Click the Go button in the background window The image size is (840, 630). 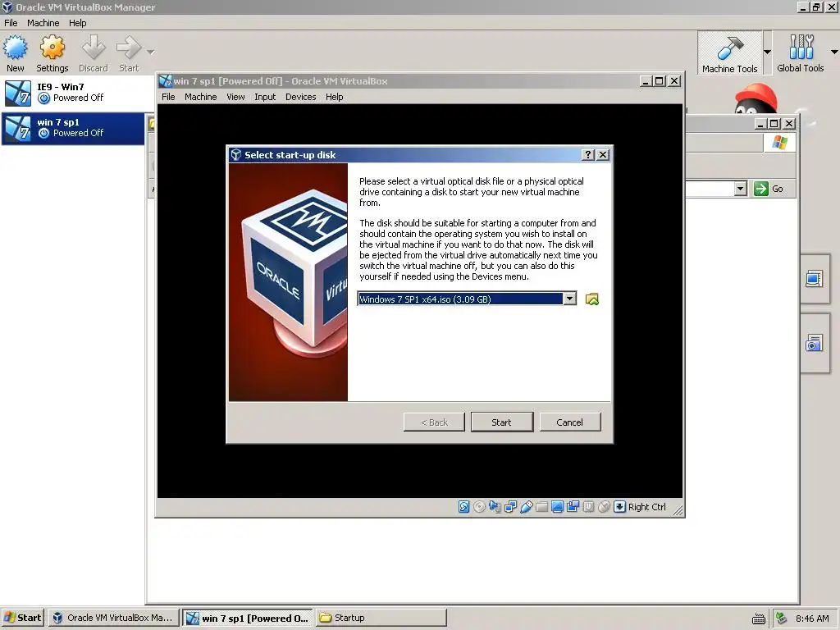pyautogui.click(x=769, y=189)
